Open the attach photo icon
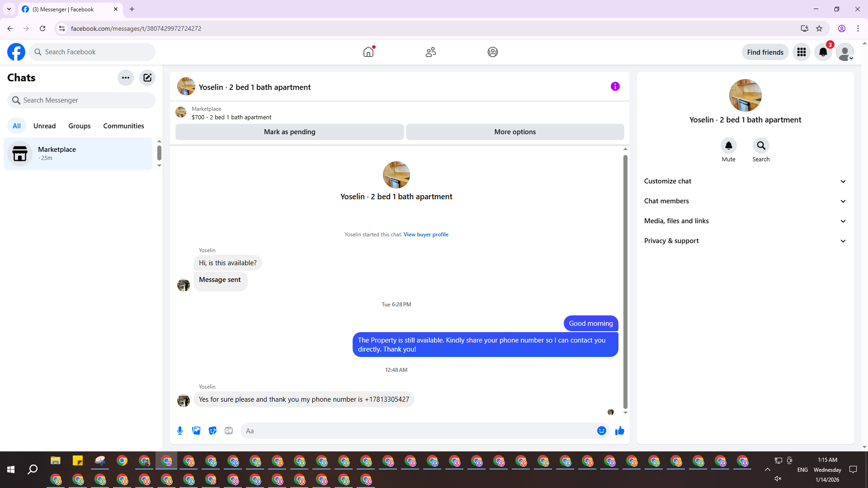 pyautogui.click(x=196, y=431)
